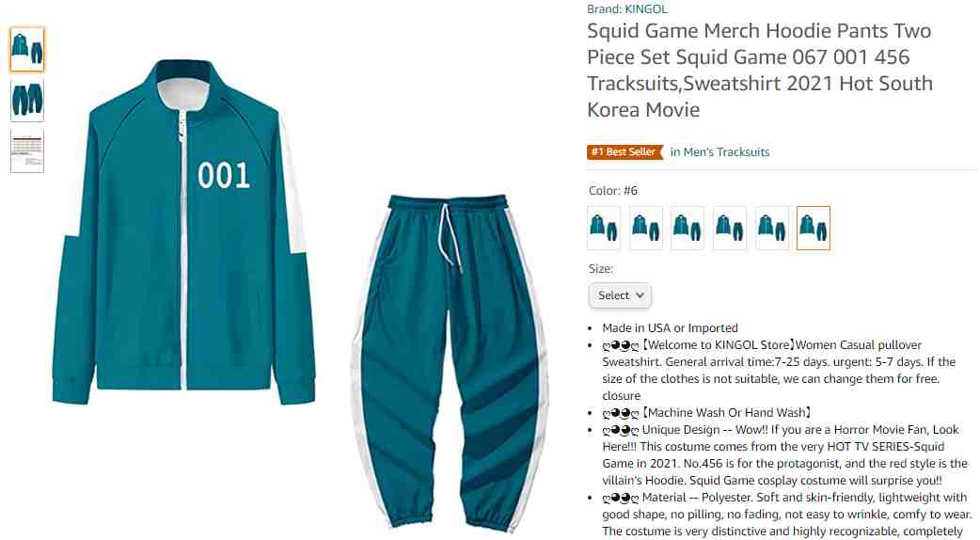Click the #1 Best Seller badge

tap(624, 151)
